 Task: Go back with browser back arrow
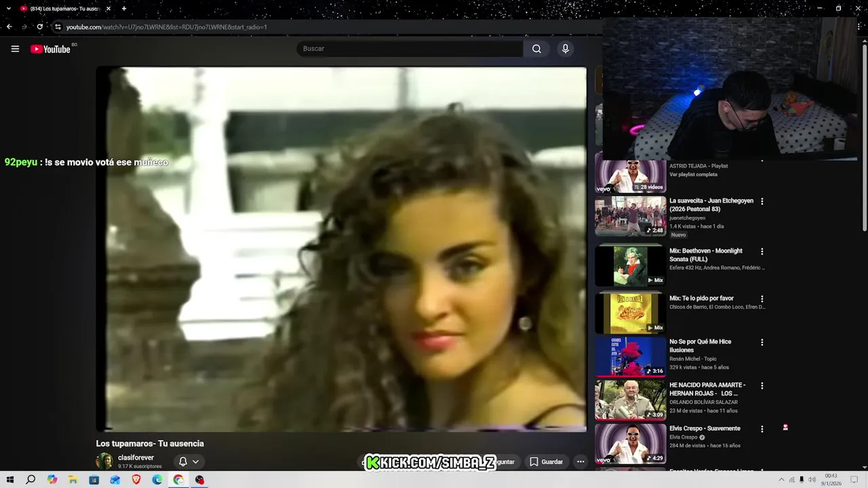click(x=9, y=27)
